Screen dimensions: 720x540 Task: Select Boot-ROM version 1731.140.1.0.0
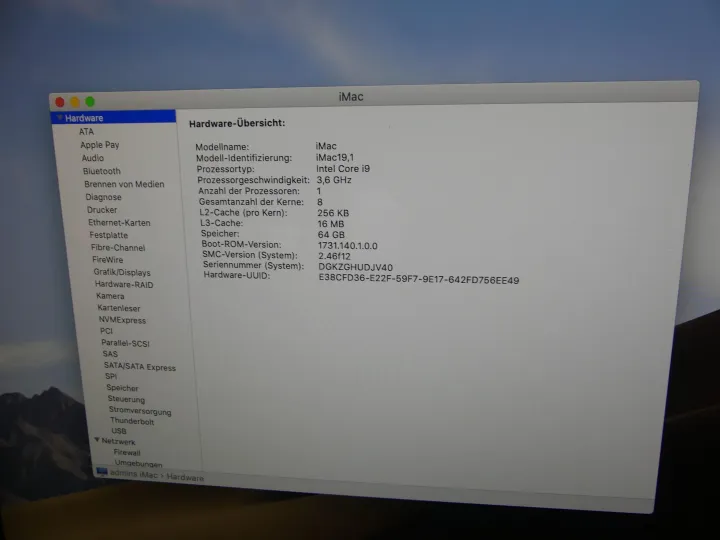(x=348, y=246)
